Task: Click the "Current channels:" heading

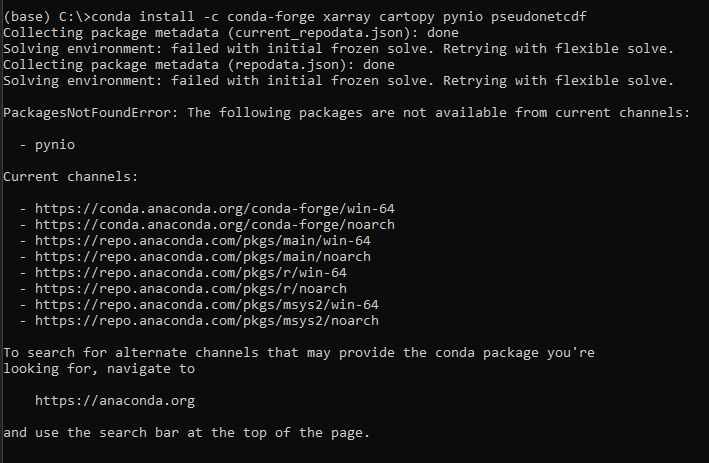Action: pos(70,177)
